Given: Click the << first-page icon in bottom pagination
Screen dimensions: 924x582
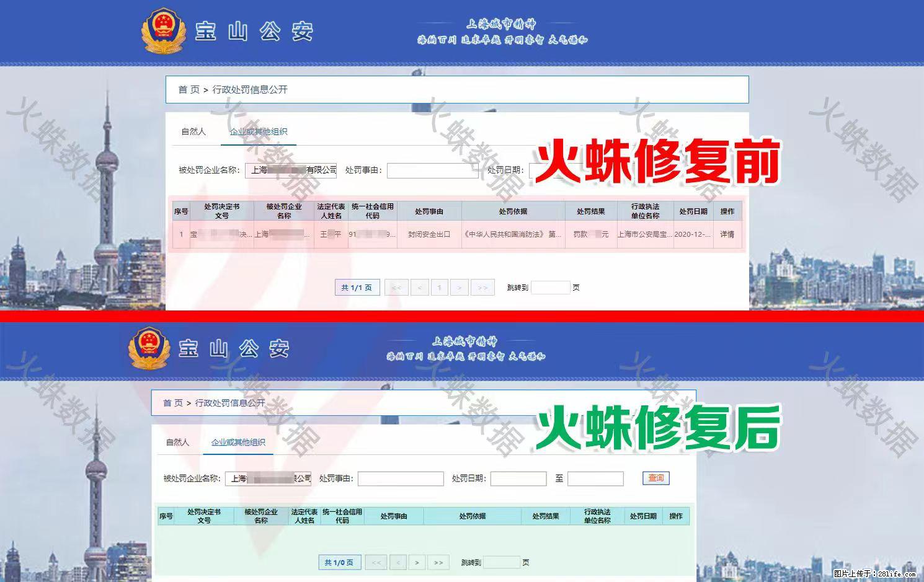Looking at the screenshot, I should point(376,562).
